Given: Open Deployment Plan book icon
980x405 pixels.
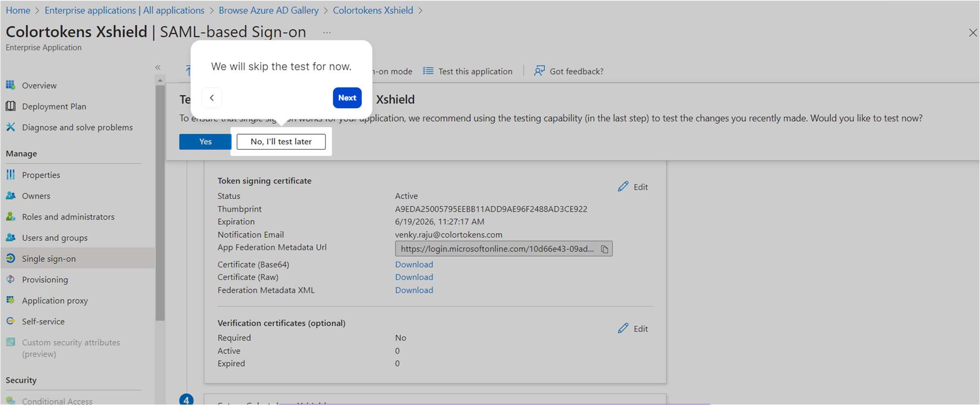Looking at the screenshot, I should 11,106.
